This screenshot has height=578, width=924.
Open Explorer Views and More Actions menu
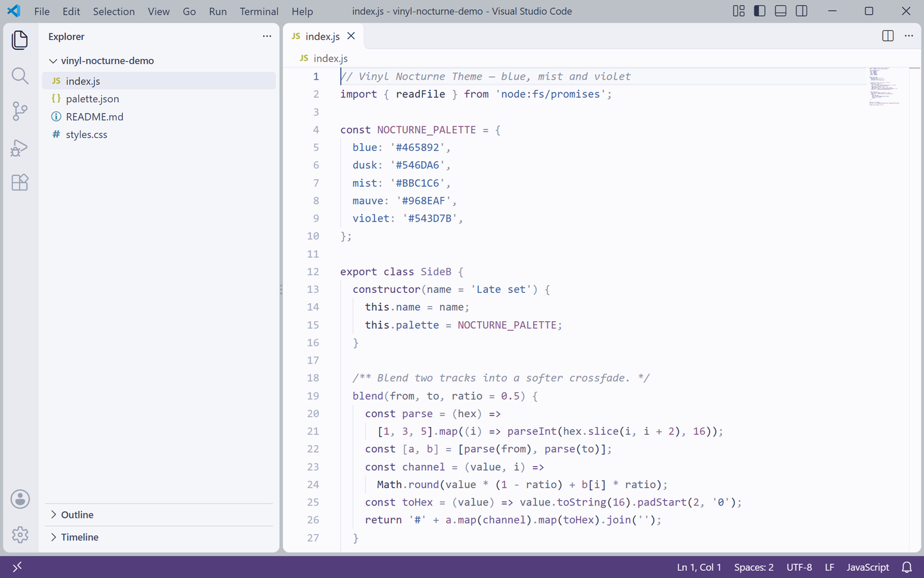coord(267,36)
